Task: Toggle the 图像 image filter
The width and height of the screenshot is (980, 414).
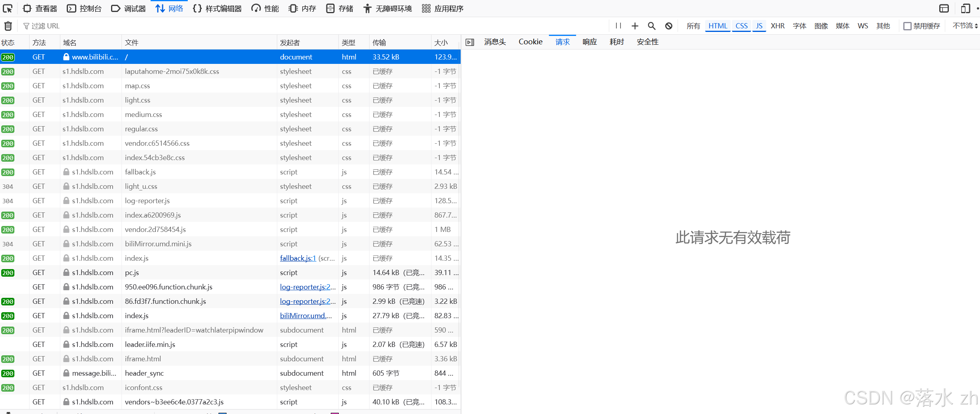Action: (x=821, y=26)
